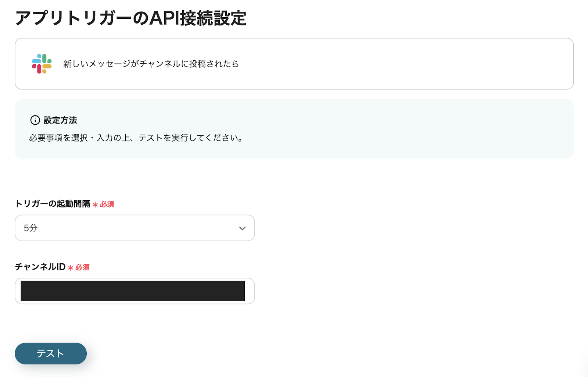
Task: Select the 5分 value in the trigger interval field
Action: 31,228
